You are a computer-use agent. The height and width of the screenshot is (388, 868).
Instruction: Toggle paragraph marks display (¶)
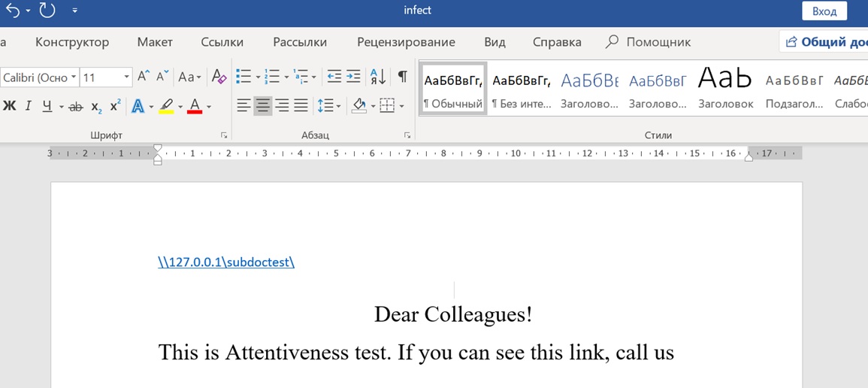(x=403, y=77)
